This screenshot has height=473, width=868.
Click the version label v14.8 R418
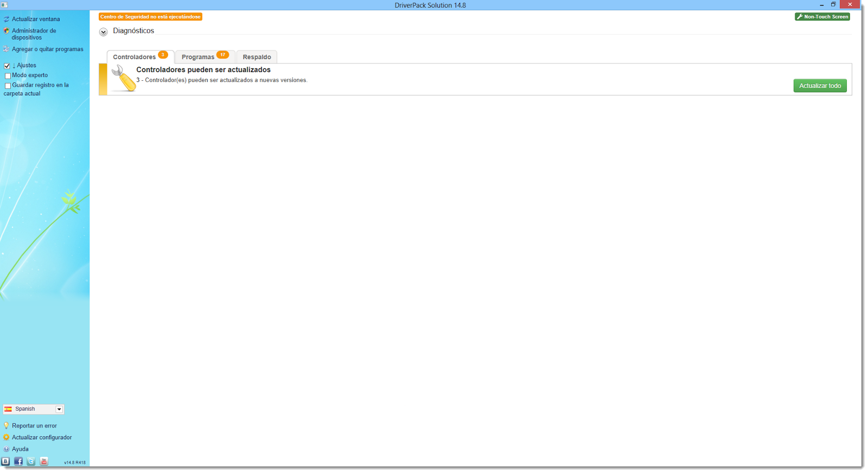point(75,463)
